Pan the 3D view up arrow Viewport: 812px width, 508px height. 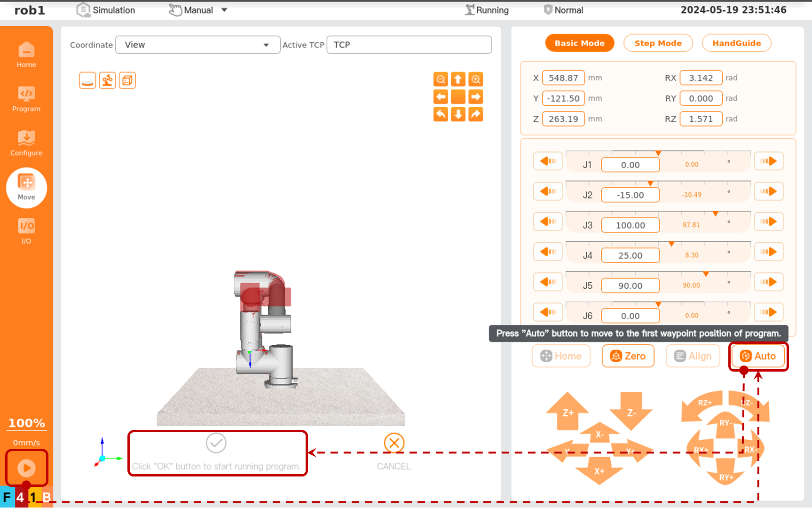[x=458, y=79]
